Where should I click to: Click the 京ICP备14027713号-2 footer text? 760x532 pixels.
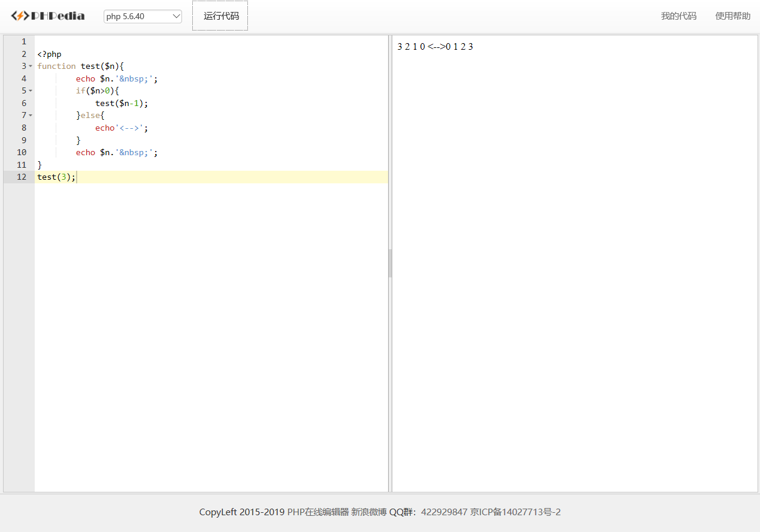516,512
